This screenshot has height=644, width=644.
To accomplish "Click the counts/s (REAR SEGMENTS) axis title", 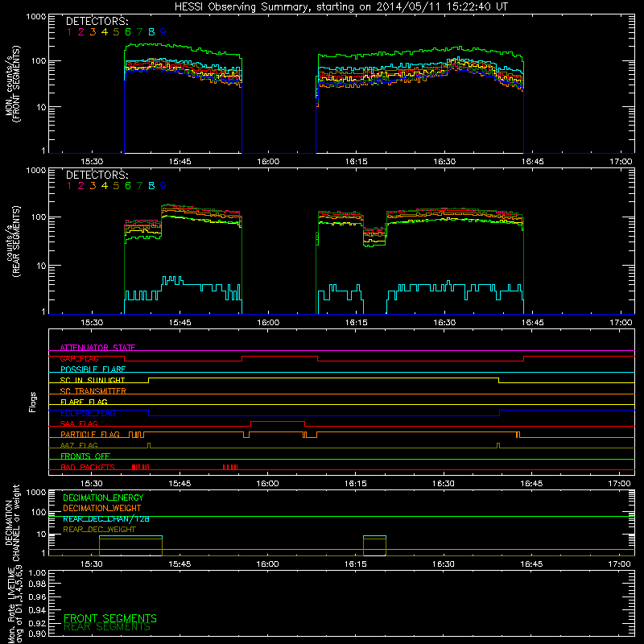I will 13,242.
